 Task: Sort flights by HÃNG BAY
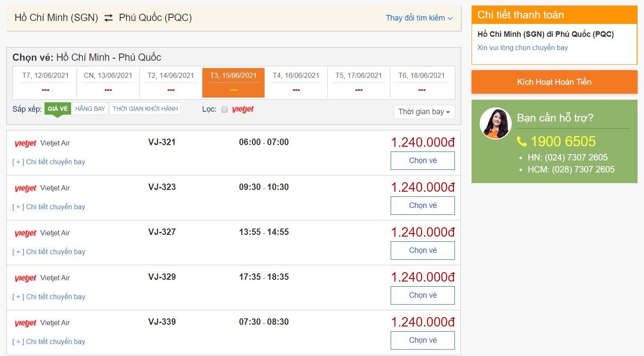90,109
